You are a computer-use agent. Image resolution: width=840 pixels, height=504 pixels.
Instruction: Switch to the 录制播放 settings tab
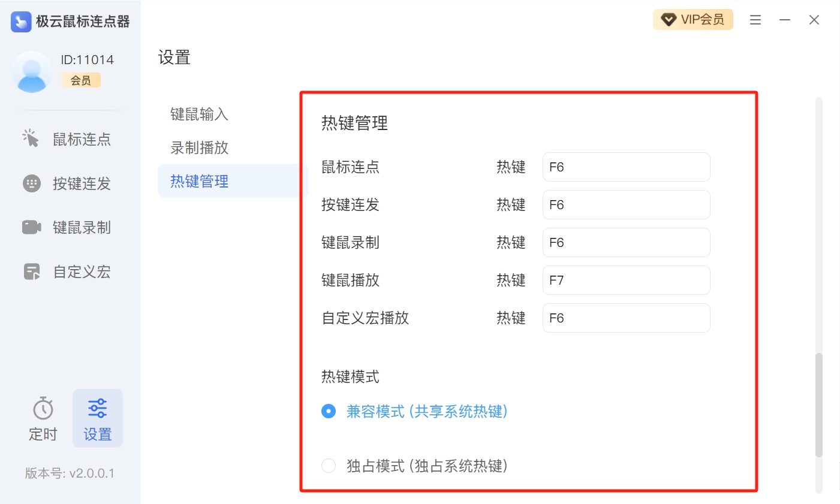click(x=199, y=147)
